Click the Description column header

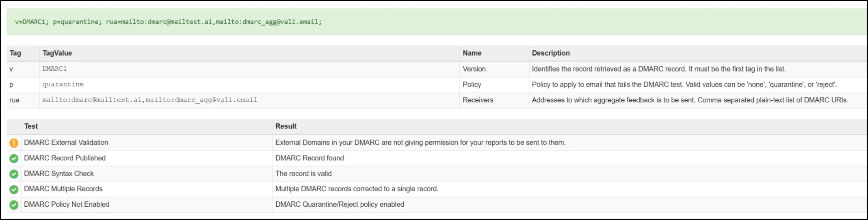pos(551,53)
